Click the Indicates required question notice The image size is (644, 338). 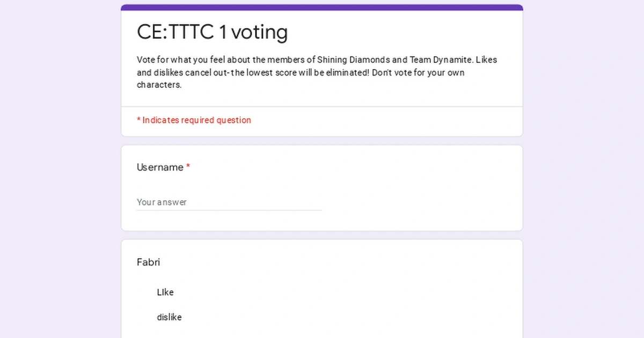(194, 120)
